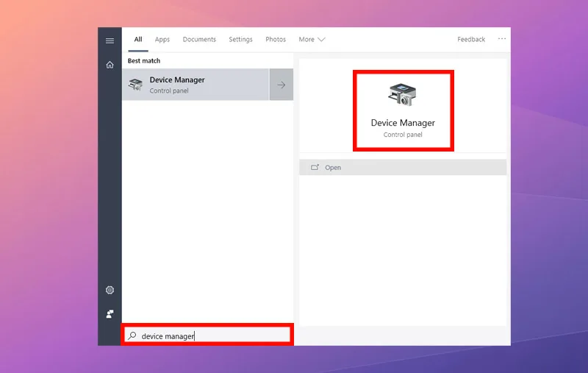The height and width of the screenshot is (373, 588).
Task: Click the Device Manager title in the preview pane
Action: [x=403, y=123]
